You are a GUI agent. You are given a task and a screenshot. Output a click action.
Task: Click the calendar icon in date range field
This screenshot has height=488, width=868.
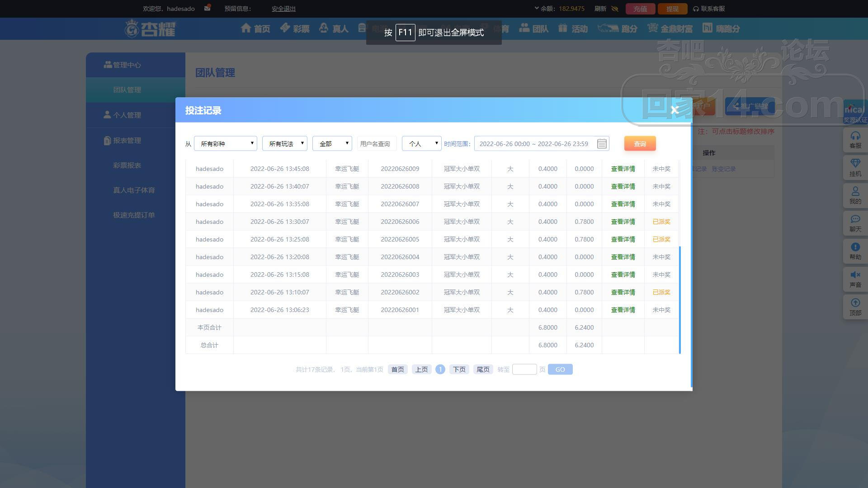click(601, 144)
